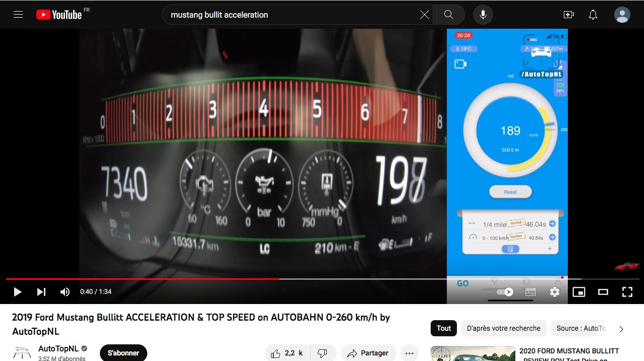Click the '3.52 M d'abonnés' subscriber count
Viewport: 644px width, 361px height.
pyautogui.click(x=62, y=358)
